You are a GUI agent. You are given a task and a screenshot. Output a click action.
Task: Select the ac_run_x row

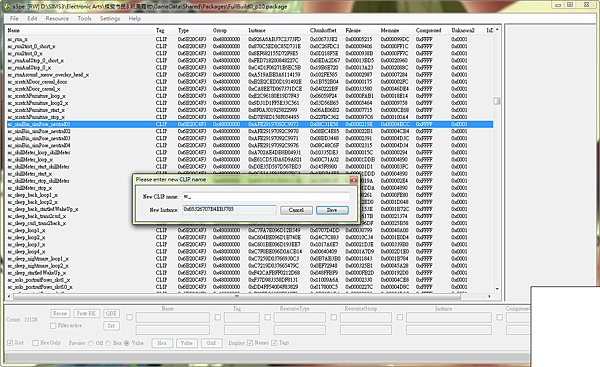249,39
